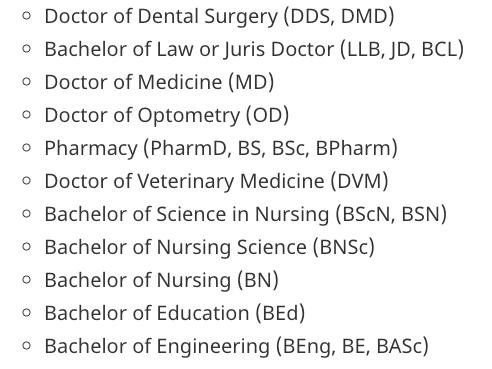The height and width of the screenshot is (369, 492).
Task: Click the bullet next to Bachelor of Education
Action: (x=26, y=313)
